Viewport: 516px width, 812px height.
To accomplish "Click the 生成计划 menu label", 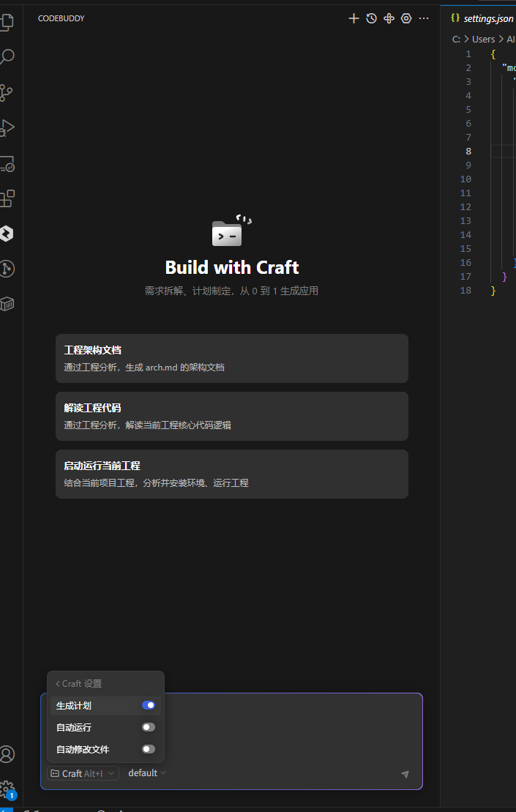I will point(74,706).
